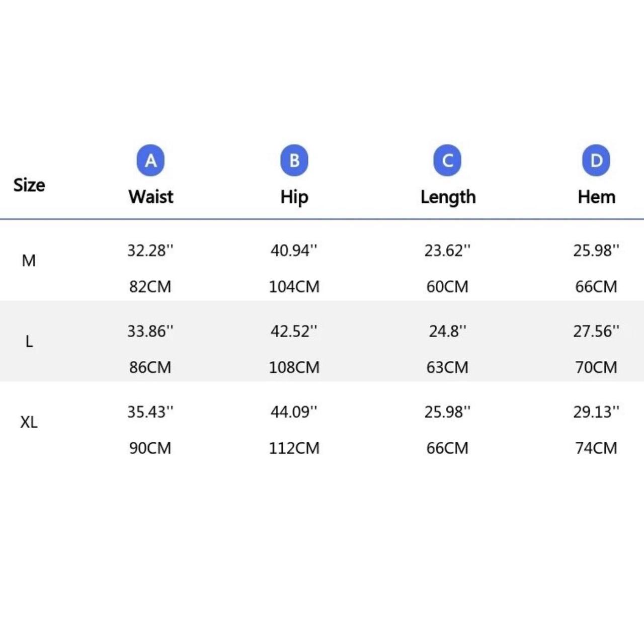Click the blue circle C icon
Viewport: 644px width, 644px height.
(447, 160)
